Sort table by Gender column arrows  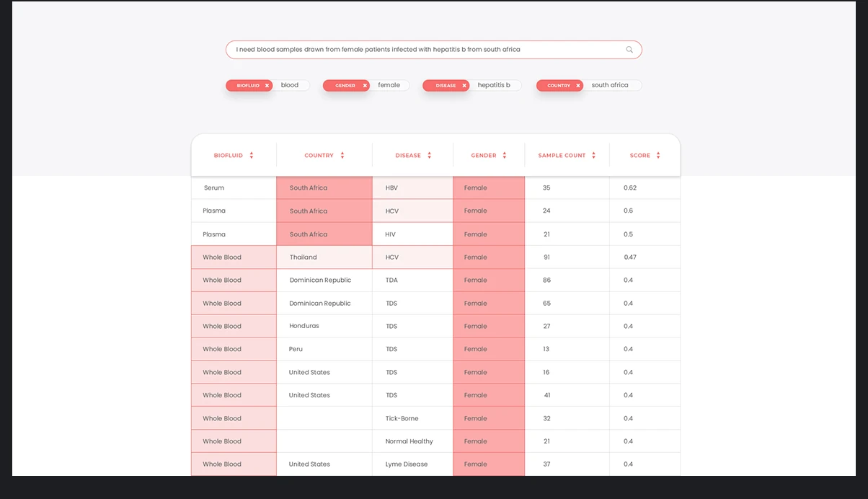(505, 155)
